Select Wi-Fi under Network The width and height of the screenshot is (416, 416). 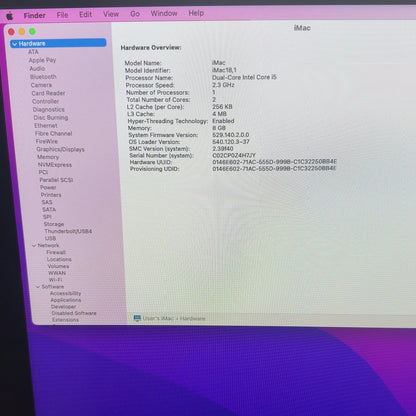coord(56,280)
